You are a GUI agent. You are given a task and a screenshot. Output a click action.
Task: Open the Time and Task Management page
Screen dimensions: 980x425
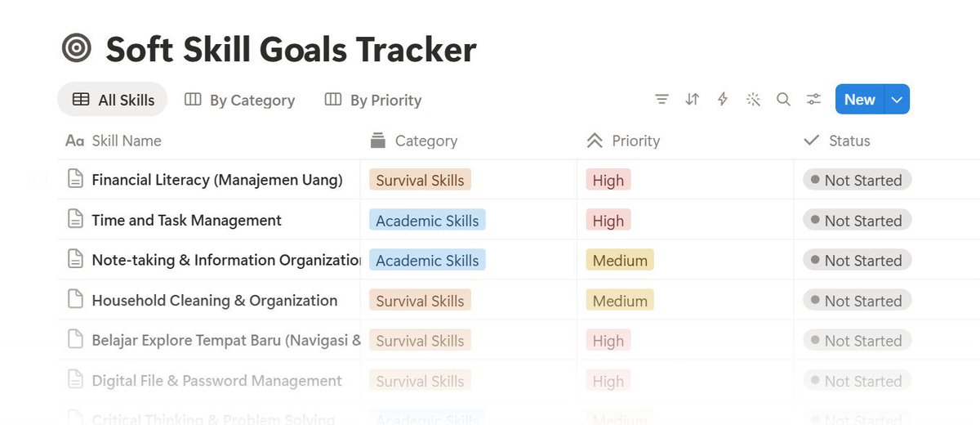tap(186, 220)
